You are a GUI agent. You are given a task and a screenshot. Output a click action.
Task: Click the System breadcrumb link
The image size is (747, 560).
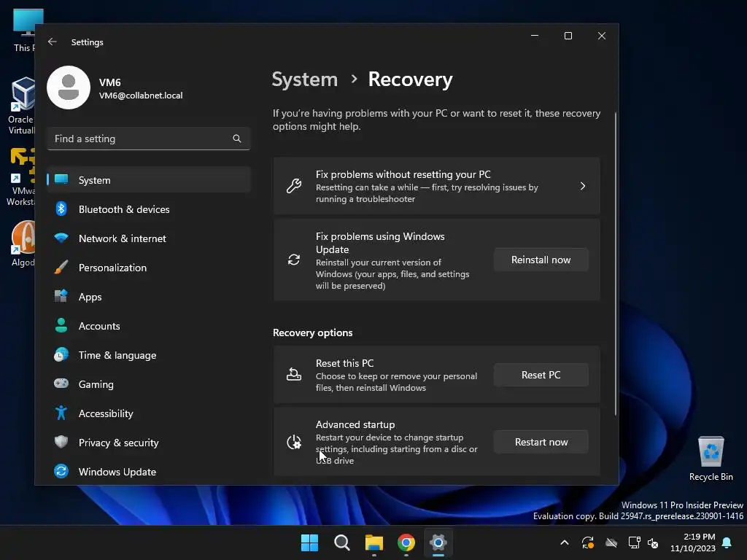pyautogui.click(x=304, y=79)
